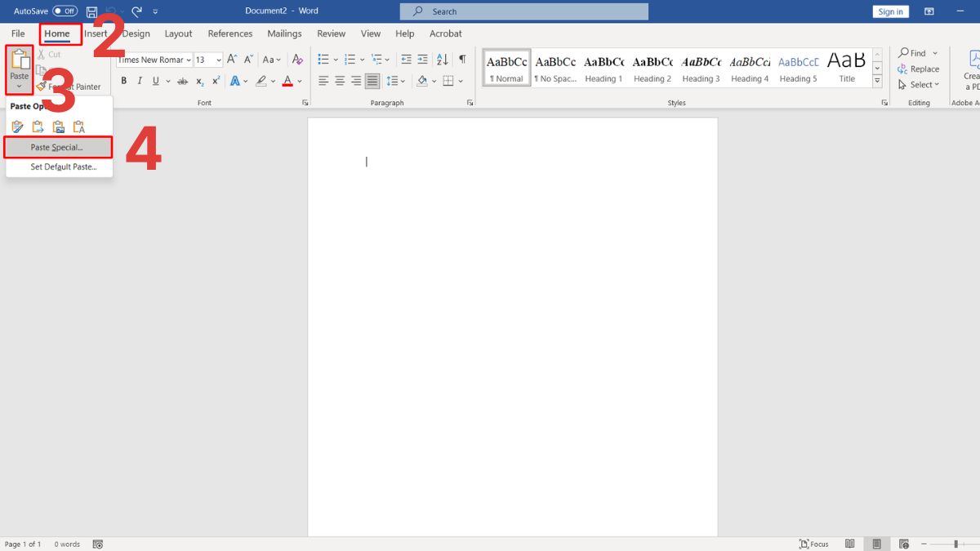Viewport: 980px width, 551px height.
Task: Click inside the Search box
Action: pos(523,11)
